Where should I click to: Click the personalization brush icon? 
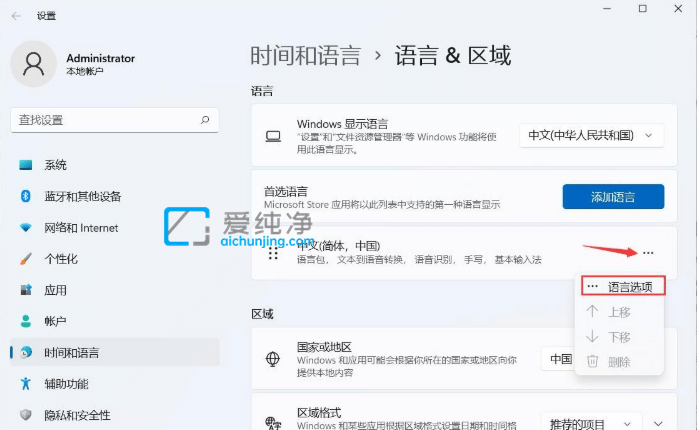click(x=26, y=259)
